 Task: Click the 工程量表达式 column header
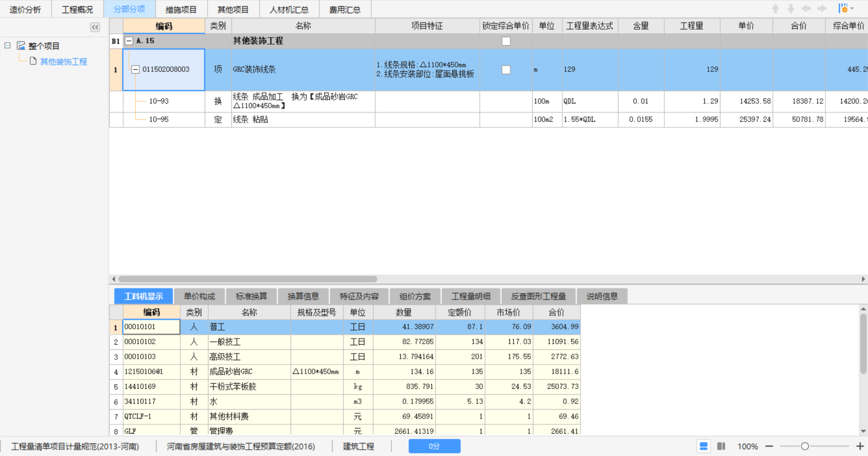pos(590,26)
